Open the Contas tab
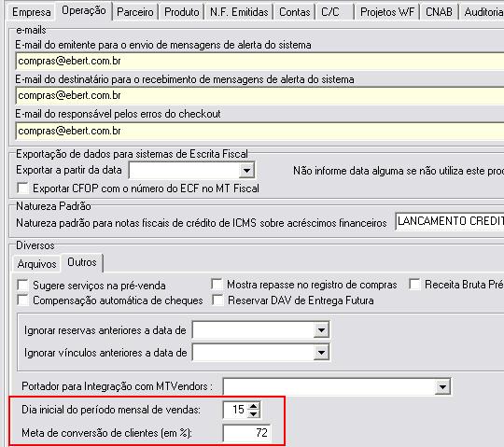The image size is (504, 447). (x=294, y=12)
